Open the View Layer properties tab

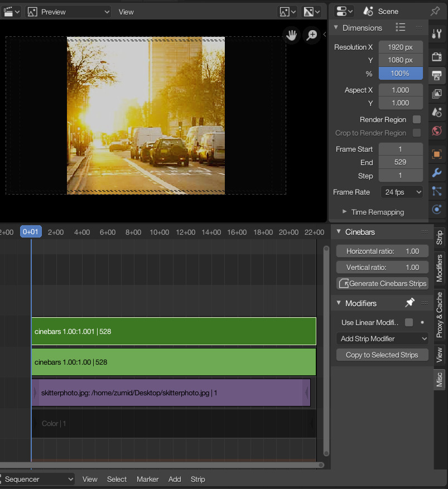437,94
